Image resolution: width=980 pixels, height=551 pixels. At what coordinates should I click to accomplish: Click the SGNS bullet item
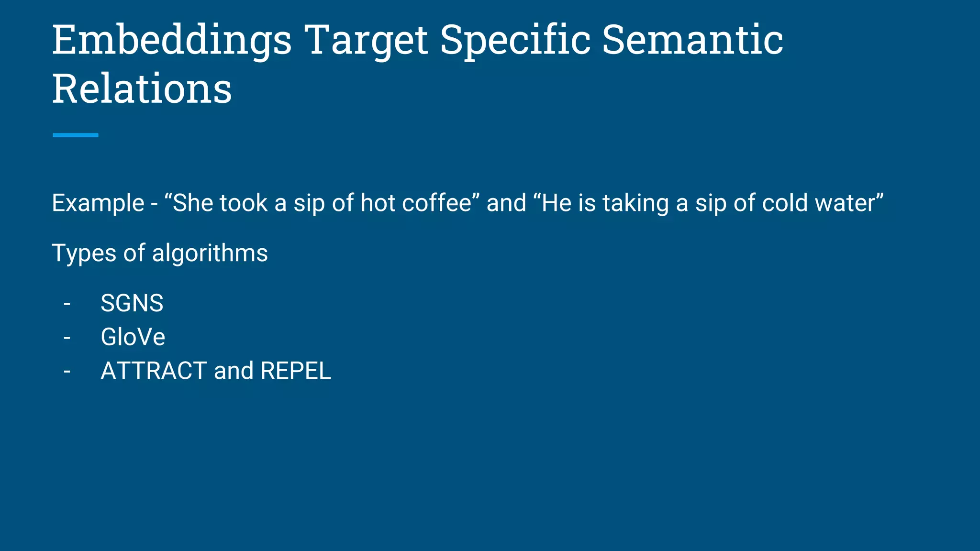tap(132, 303)
